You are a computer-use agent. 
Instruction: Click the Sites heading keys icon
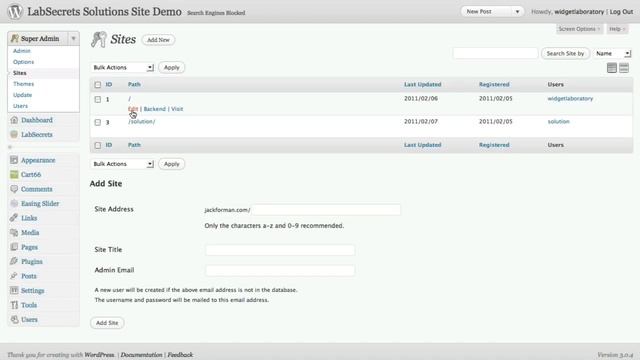pos(98,39)
